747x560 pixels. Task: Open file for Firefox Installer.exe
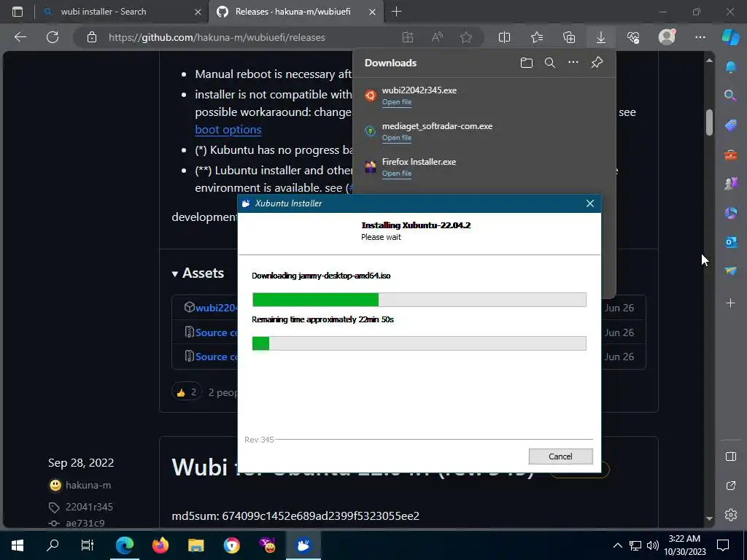[396, 174]
